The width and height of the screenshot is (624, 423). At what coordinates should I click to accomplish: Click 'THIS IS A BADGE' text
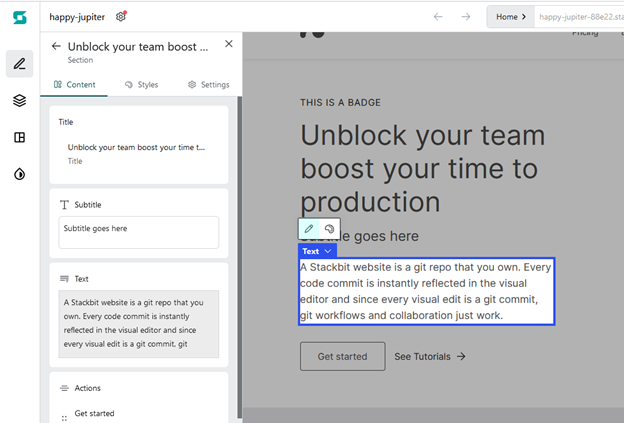340,103
